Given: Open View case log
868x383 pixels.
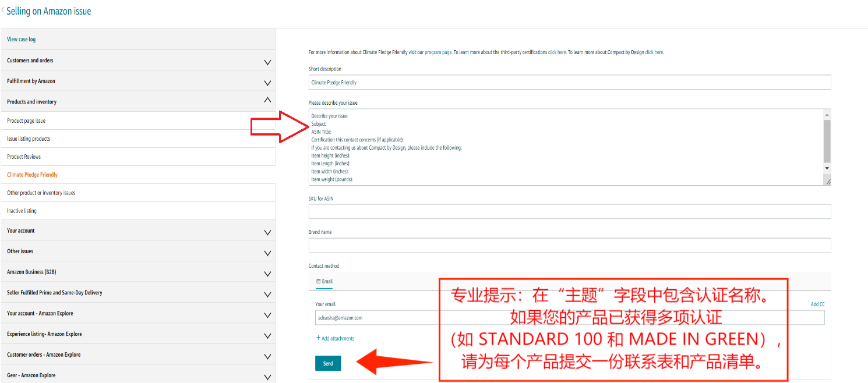Looking at the screenshot, I should [20, 39].
